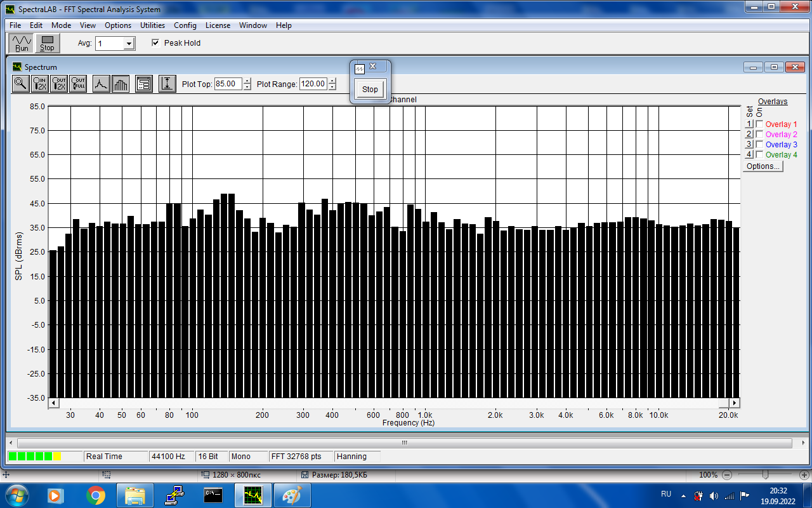Image resolution: width=812 pixels, height=508 pixels.
Task: Select the magnifier zoom tool
Action: pyautogui.click(x=21, y=83)
